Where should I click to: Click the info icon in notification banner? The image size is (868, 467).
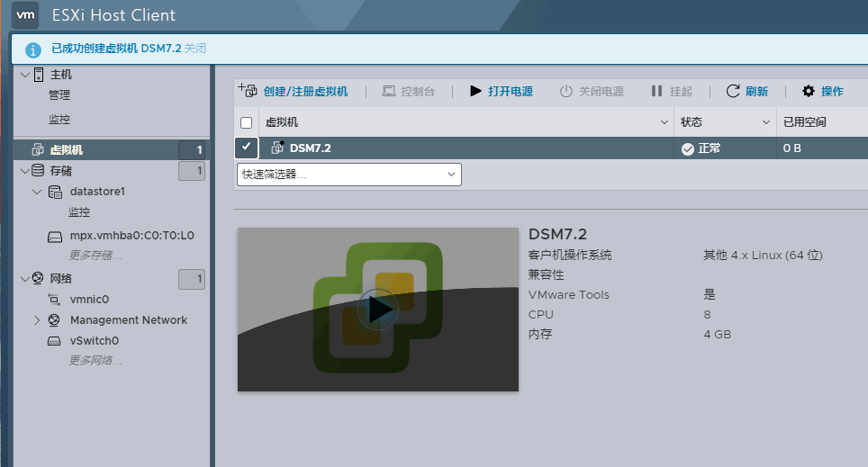pyautogui.click(x=32, y=49)
